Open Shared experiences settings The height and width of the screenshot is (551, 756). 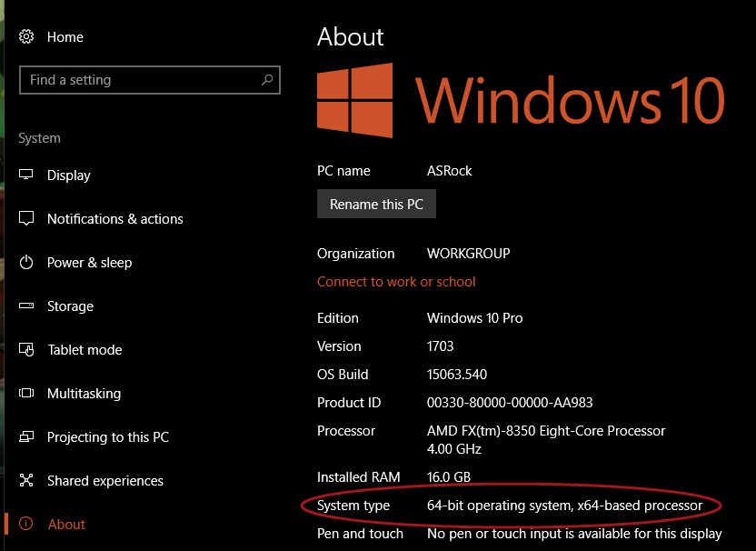click(x=105, y=481)
